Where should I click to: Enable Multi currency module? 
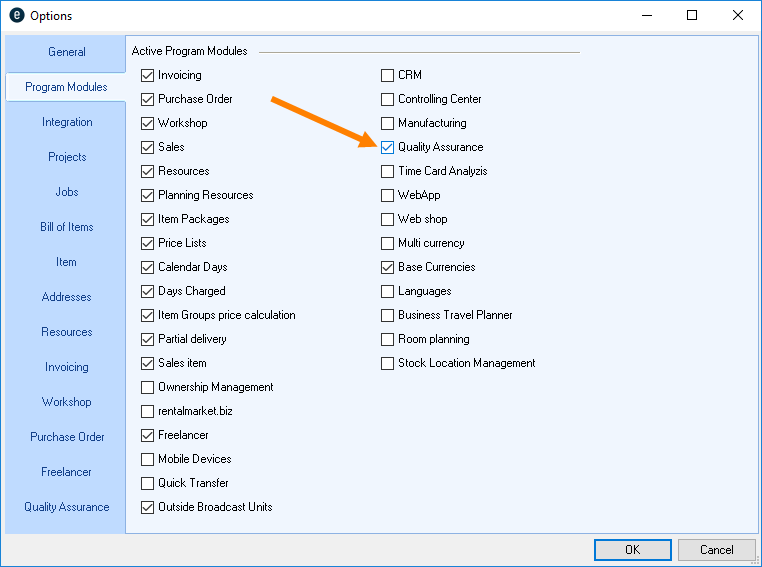pyautogui.click(x=388, y=243)
